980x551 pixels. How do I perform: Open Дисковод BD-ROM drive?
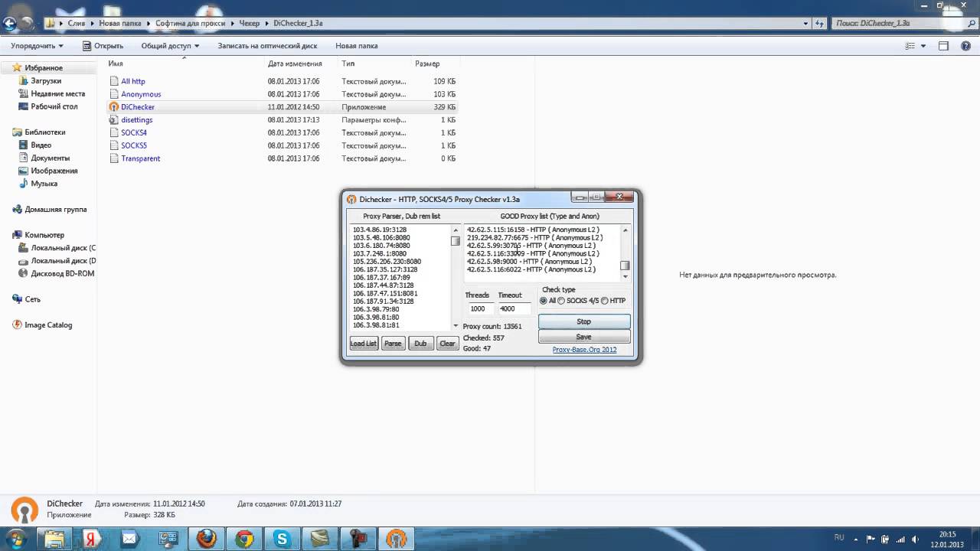click(62, 273)
